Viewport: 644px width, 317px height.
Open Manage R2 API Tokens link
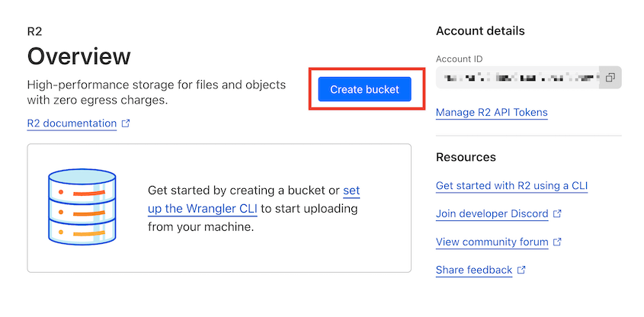(x=492, y=113)
